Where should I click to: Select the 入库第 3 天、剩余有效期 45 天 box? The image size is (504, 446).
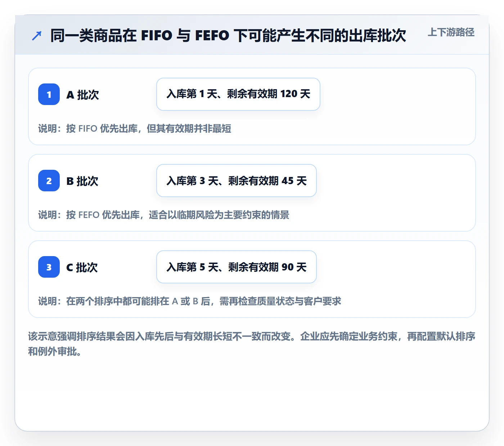pos(237,181)
